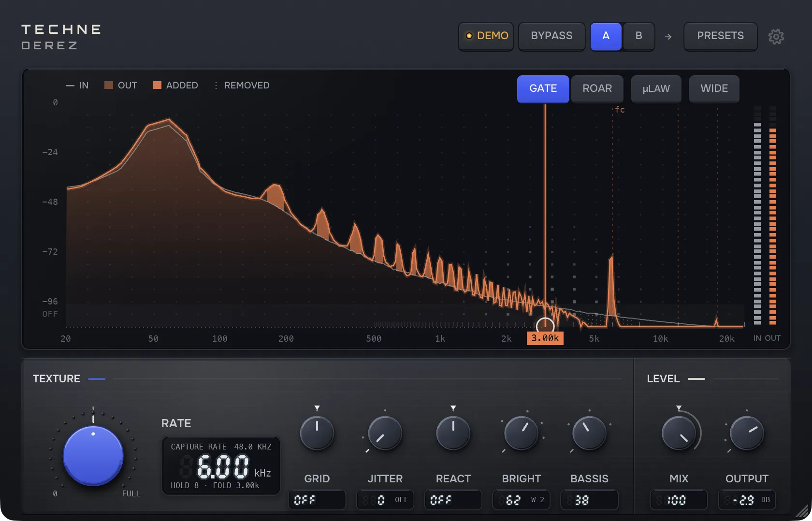This screenshot has width=812, height=521.
Task: Click the OUTPUT knob
Action: [747, 433]
